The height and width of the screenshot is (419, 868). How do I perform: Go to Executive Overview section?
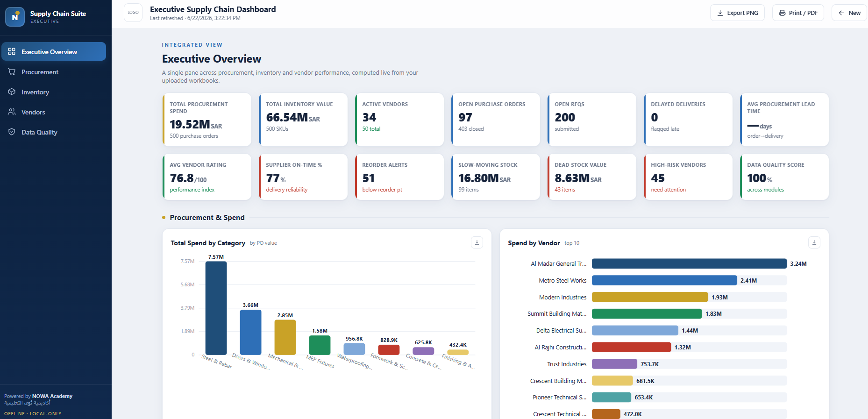[54, 51]
